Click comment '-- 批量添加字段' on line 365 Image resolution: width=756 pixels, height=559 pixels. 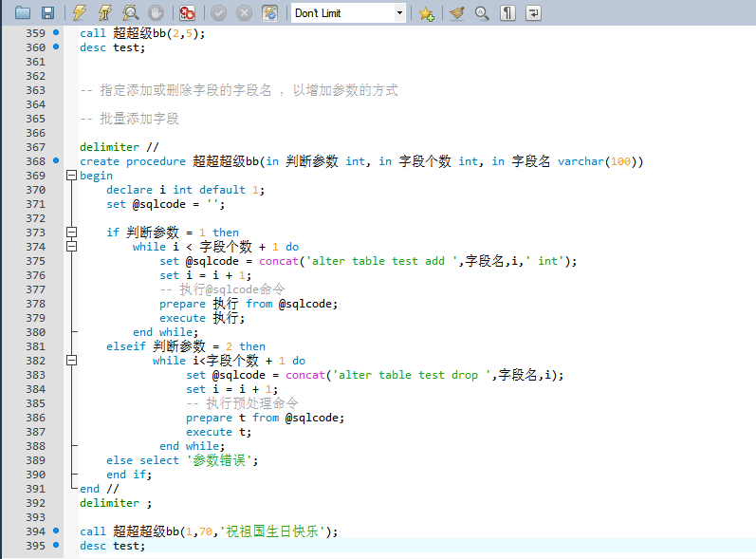pos(129,119)
